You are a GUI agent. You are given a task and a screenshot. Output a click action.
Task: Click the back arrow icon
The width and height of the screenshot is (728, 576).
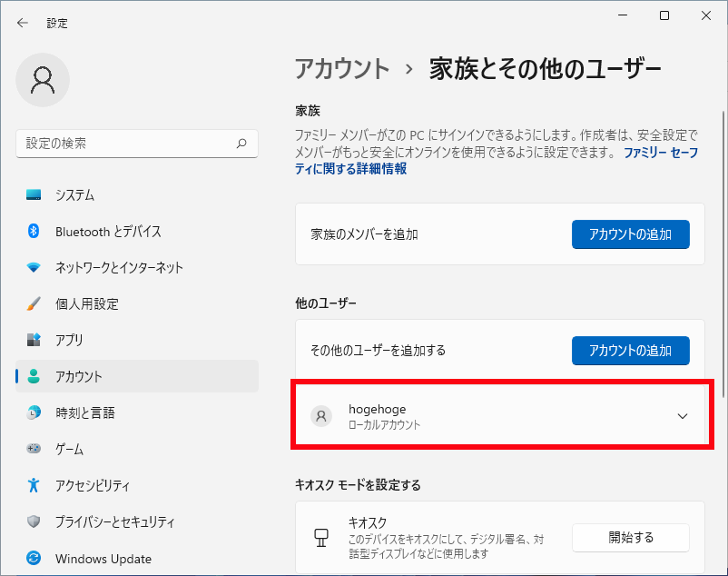(23, 23)
